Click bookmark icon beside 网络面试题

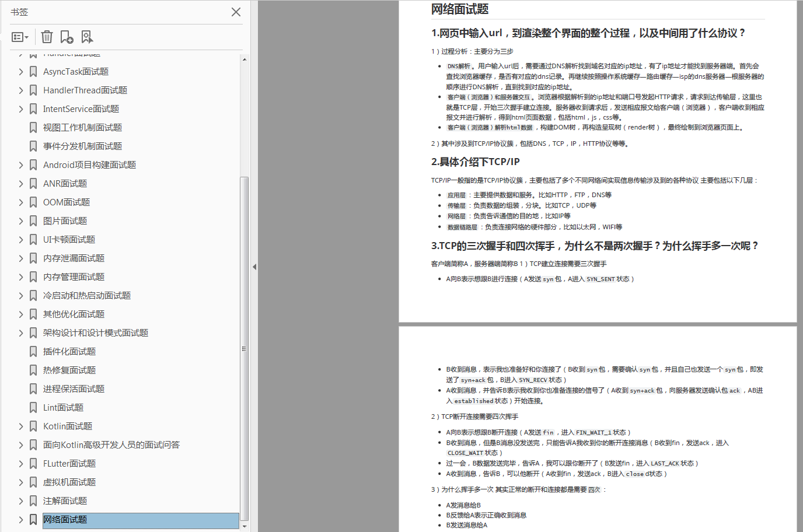pyautogui.click(x=33, y=520)
